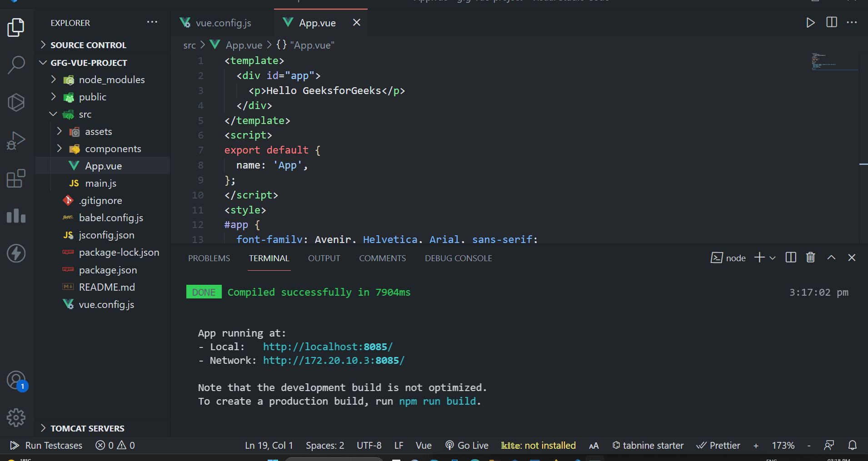Open the Search view in activity bar
Screen dimensions: 868x461
point(16,65)
